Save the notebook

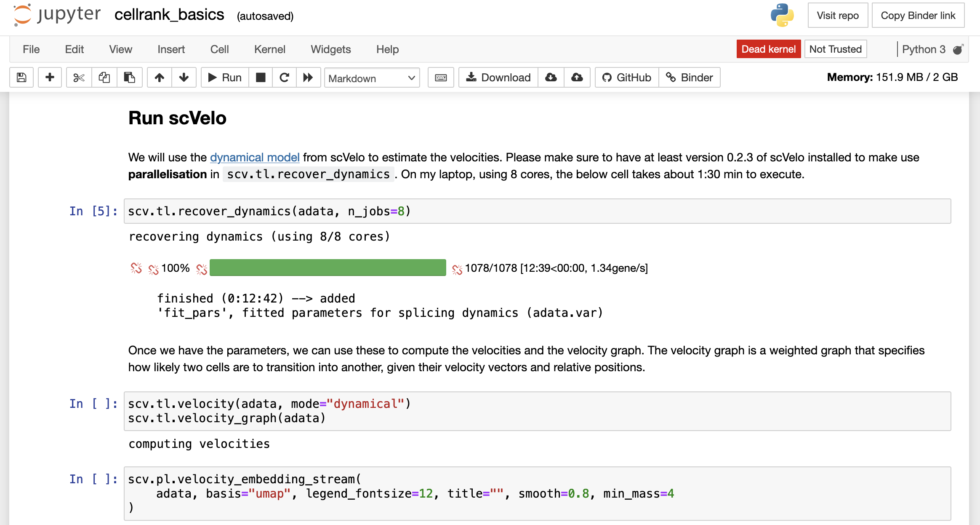tap(21, 78)
